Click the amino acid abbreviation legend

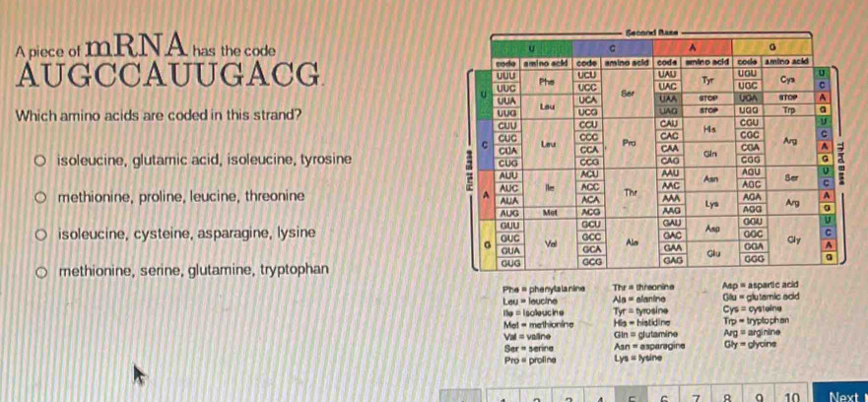coord(652,320)
